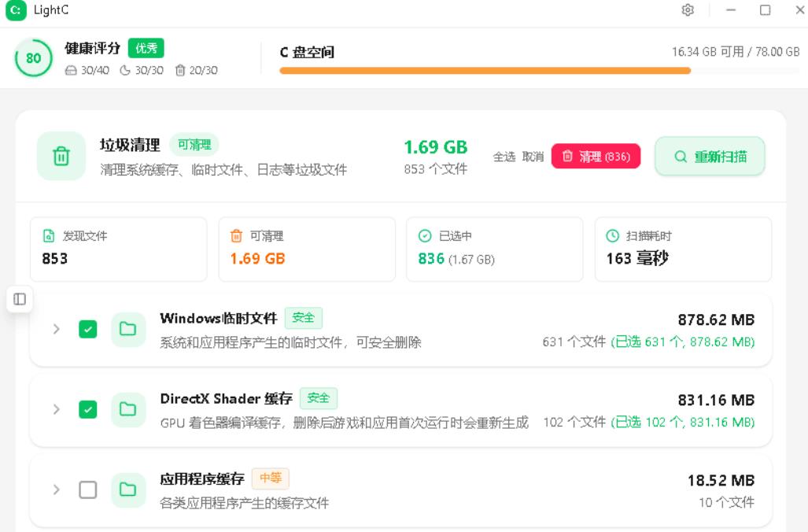
Task: Click the health score 80 ring
Action: [34, 57]
